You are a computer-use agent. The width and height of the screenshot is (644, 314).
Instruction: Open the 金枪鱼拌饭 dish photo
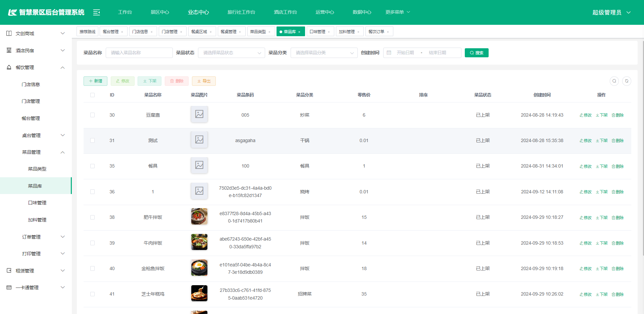pos(199,268)
